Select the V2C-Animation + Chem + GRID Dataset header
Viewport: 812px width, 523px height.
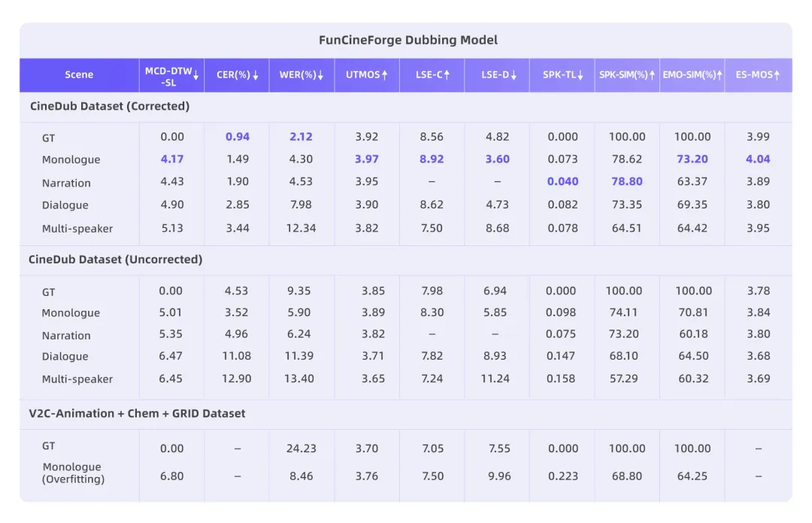[x=137, y=413]
